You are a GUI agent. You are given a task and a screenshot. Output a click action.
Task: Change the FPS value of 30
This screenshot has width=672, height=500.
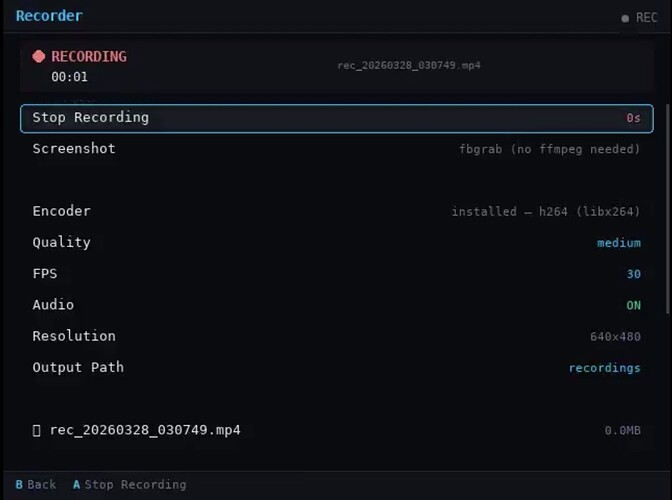coord(633,274)
